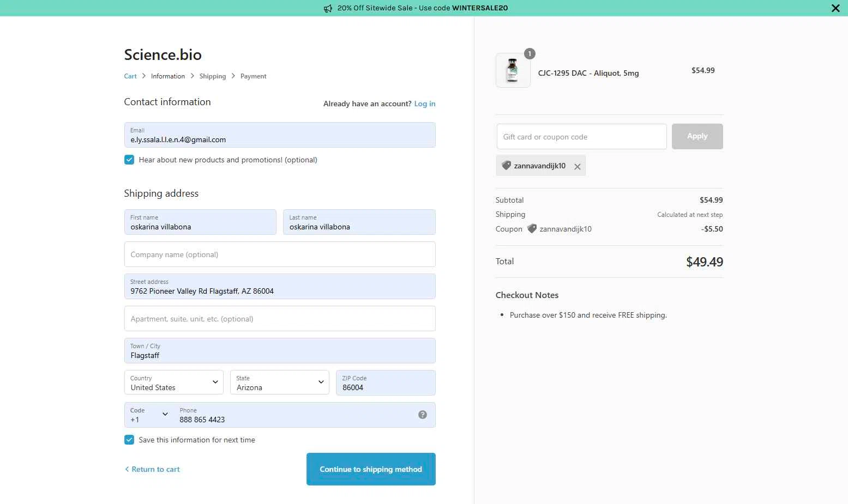Click the Checkout Notes heading
Viewport: 848px width, 504px height.
click(x=527, y=295)
